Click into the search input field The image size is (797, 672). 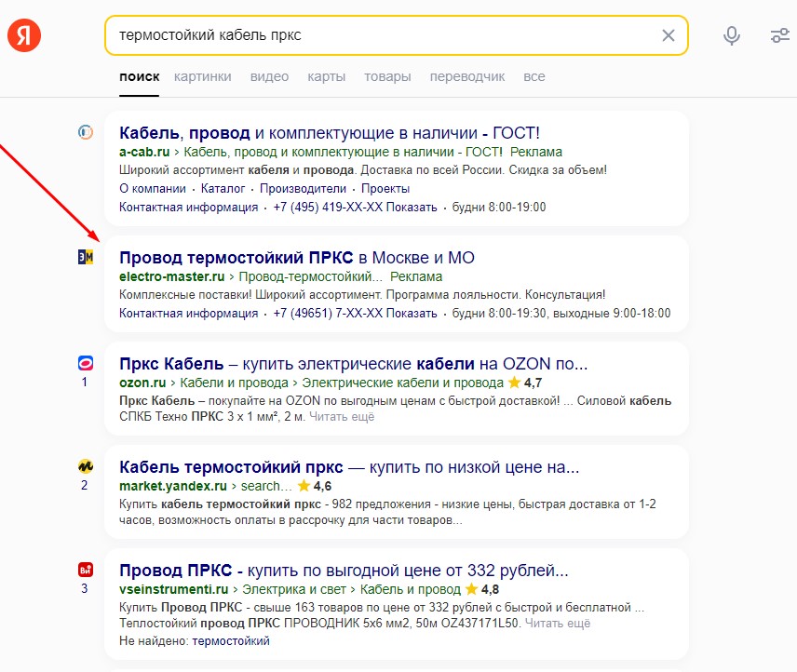[372, 35]
